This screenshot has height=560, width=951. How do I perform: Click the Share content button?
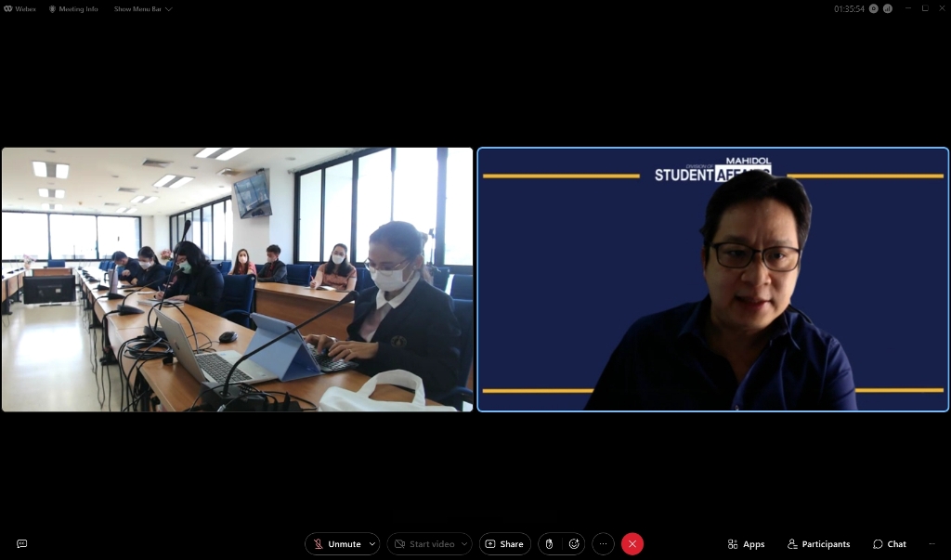pos(504,544)
